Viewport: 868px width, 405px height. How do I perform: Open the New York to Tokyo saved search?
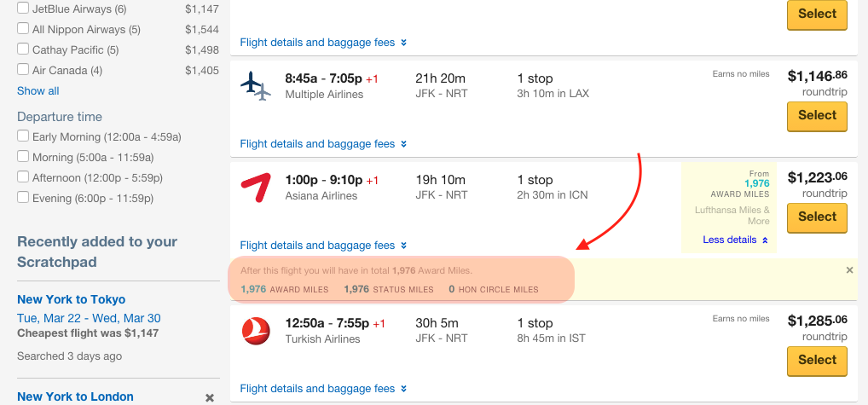pyautogui.click(x=72, y=299)
